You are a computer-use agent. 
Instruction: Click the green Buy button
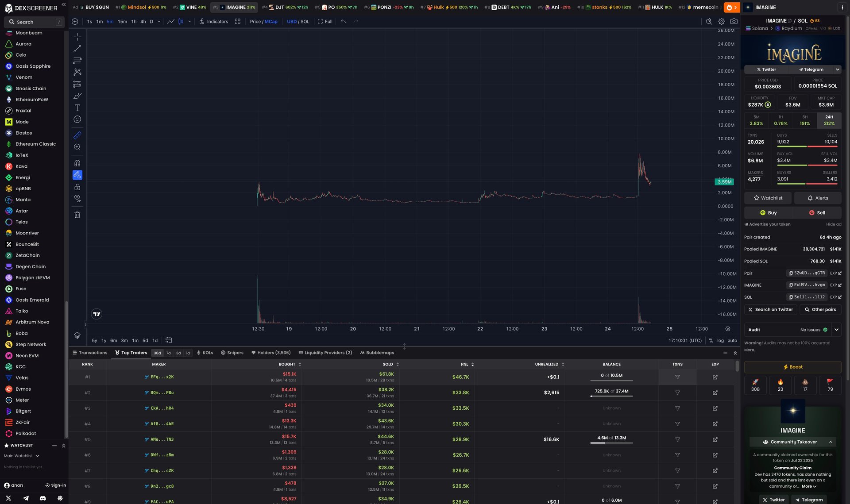768,213
